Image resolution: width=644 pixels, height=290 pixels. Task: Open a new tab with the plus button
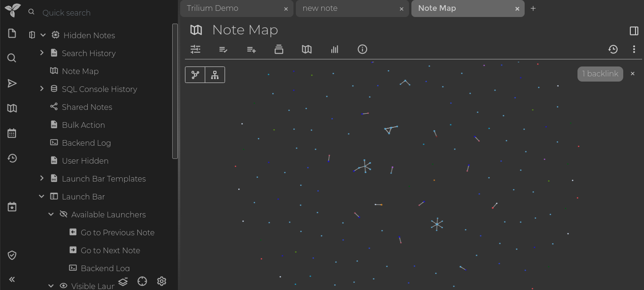(x=533, y=8)
